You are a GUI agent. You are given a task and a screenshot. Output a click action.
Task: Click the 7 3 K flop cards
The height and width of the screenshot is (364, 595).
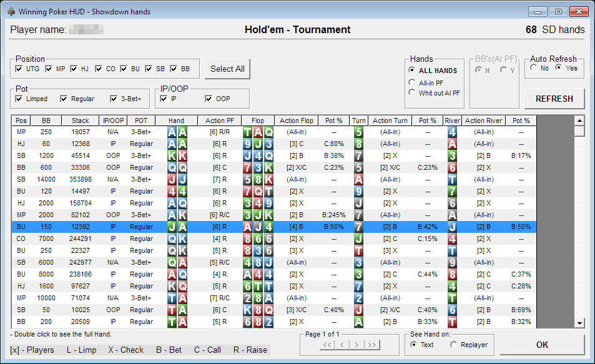pyautogui.click(x=258, y=167)
